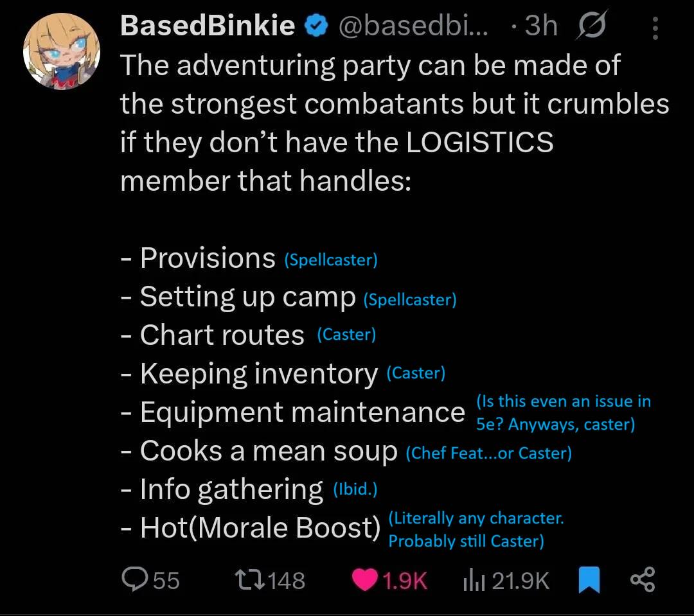Open the three-dot more options menu
The width and height of the screenshot is (694, 616).
click(655, 28)
